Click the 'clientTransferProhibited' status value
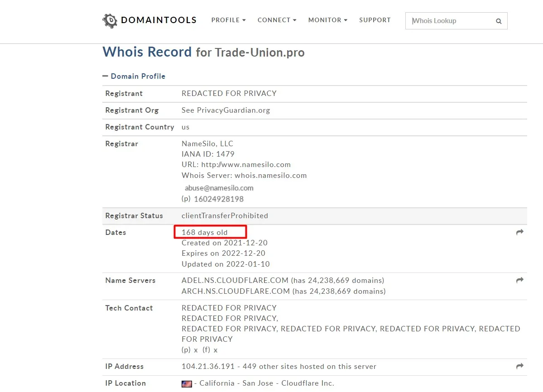Image resolution: width=543 pixels, height=392 pixels. coord(225,215)
